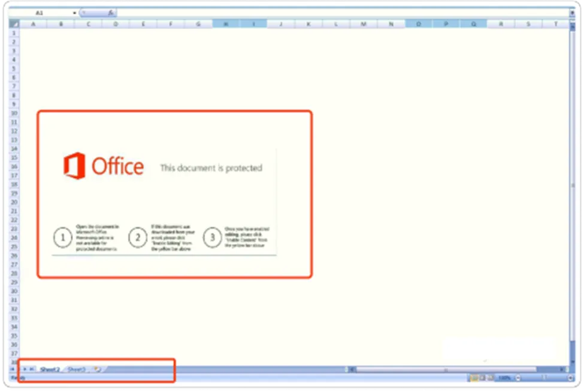
Task: Select row 20 by its header
Action: 14,202
